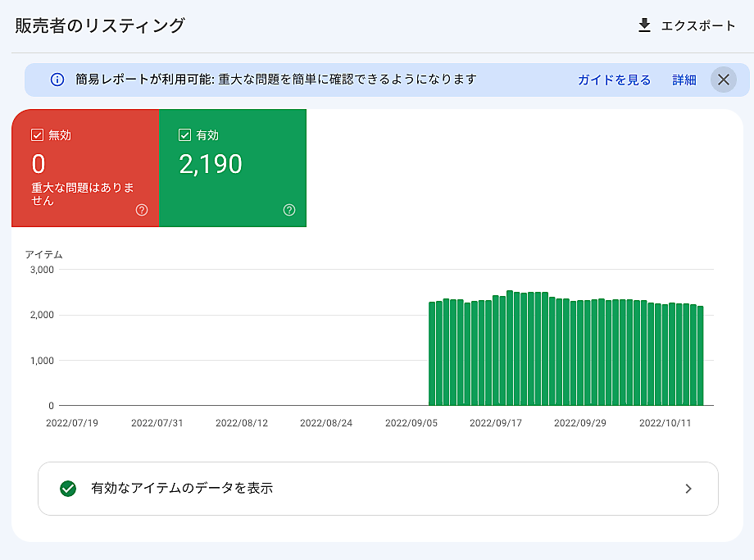754x560 pixels.
Task: Click the help icon in the red 無効 card
Action: point(142,210)
